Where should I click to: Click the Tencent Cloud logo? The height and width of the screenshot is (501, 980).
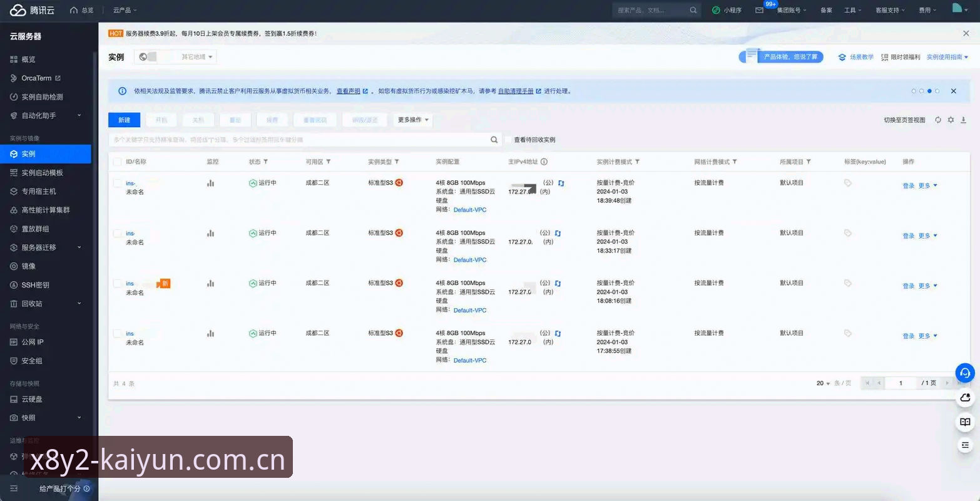(x=32, y=10)
